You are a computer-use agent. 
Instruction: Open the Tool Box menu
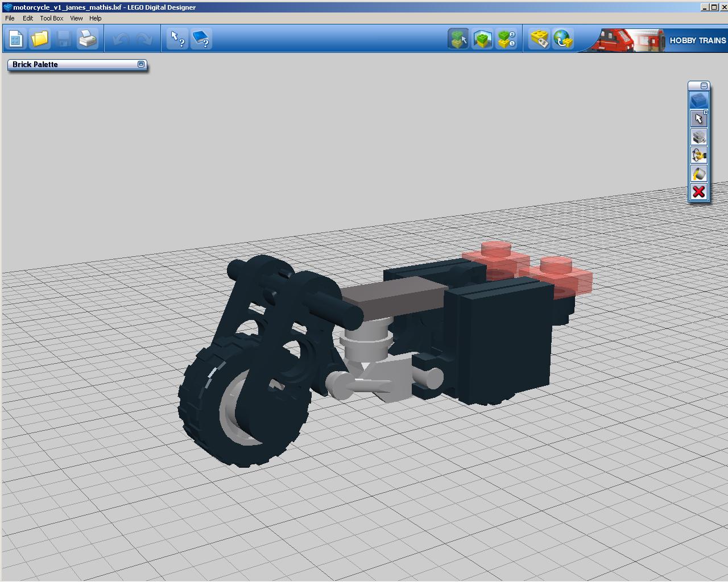[x=51, y=18]
